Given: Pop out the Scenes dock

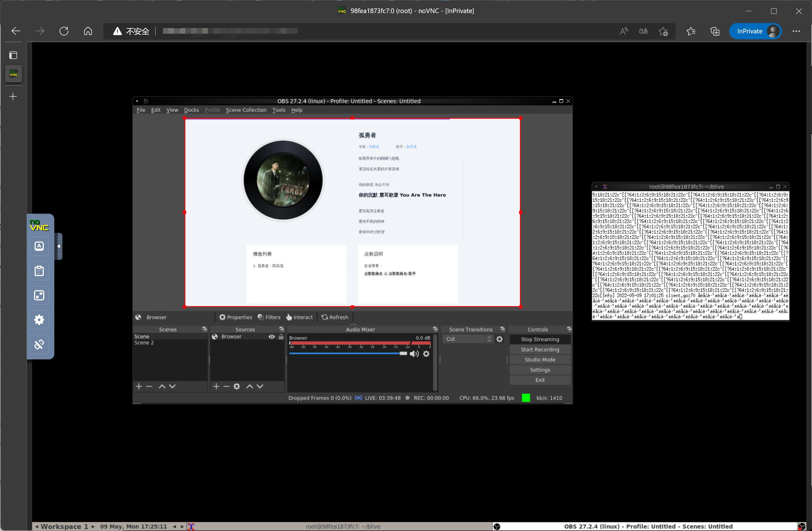Looking at the screenshot, I should [204, 329].
